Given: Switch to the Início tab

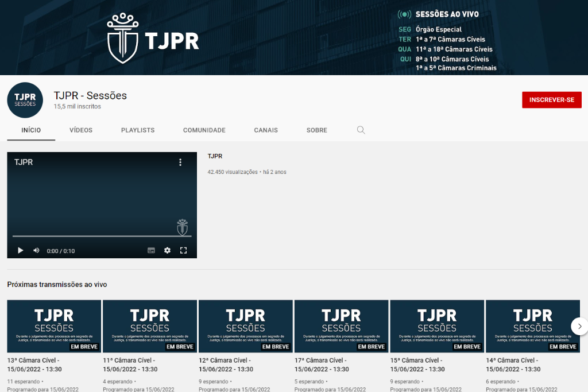Looking at the screenshot, I should (31, 130).
